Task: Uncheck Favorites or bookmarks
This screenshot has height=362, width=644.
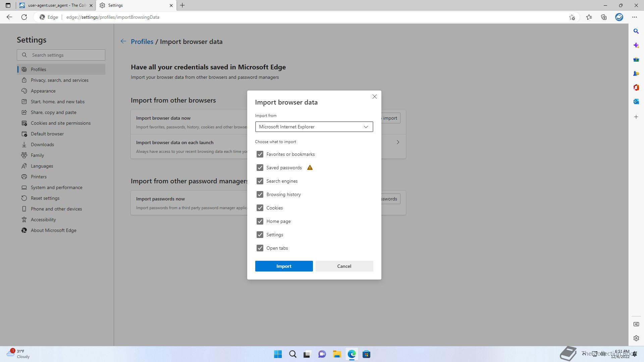Action: [260, 154]
